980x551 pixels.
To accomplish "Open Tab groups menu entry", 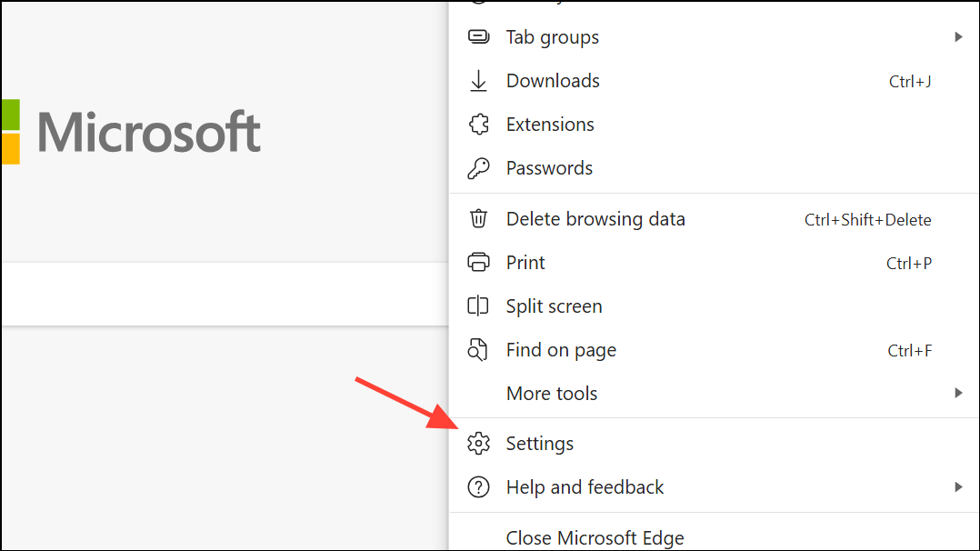I will 715,37.
